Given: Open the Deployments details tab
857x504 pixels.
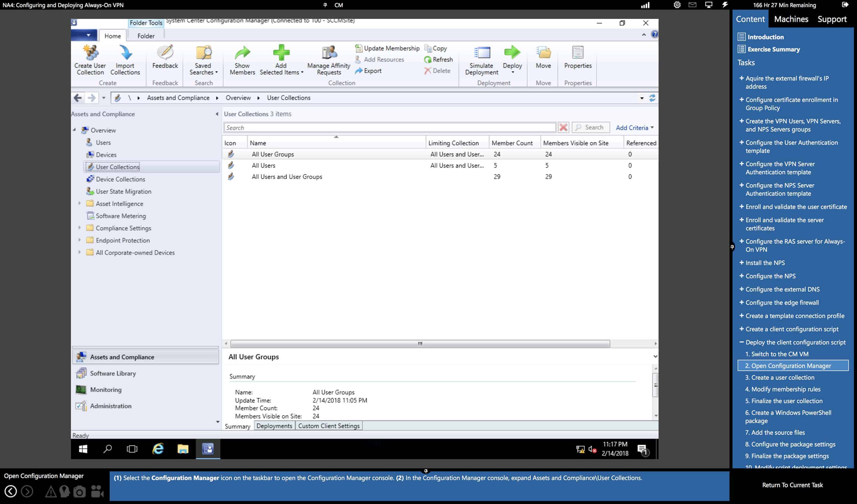Looking at the screenshot, I should click(274, 426).
